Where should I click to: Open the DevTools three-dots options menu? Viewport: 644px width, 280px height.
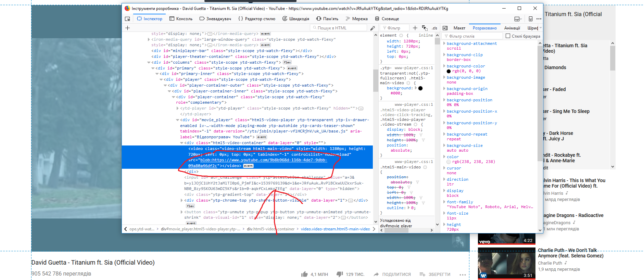pos(539,19)
